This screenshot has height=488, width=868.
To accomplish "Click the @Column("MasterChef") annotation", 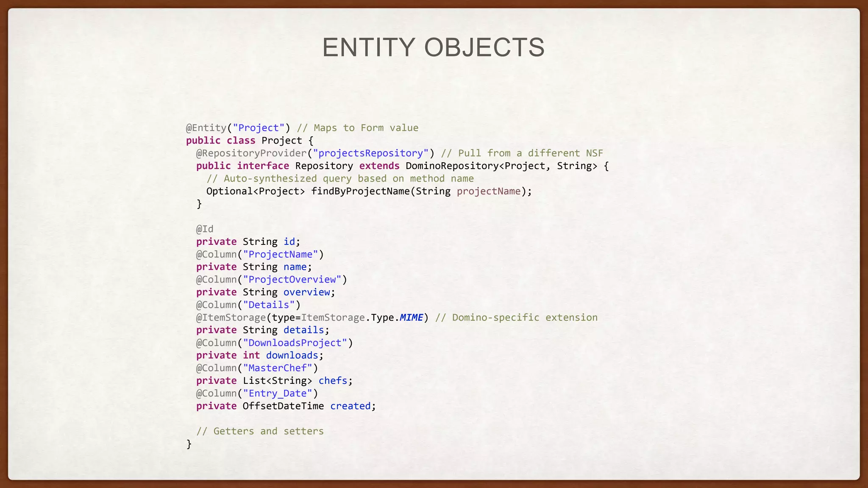I will pyautogui.click(x=257, y=368).
